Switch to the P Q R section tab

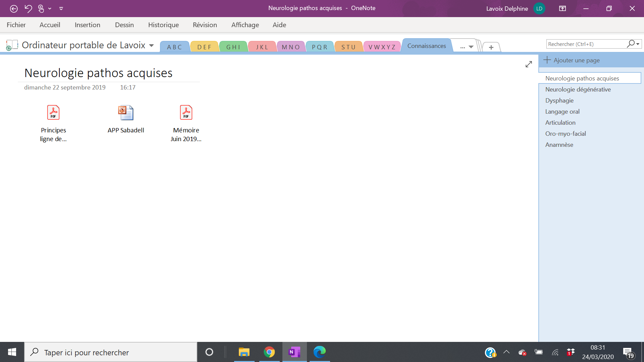320,47
